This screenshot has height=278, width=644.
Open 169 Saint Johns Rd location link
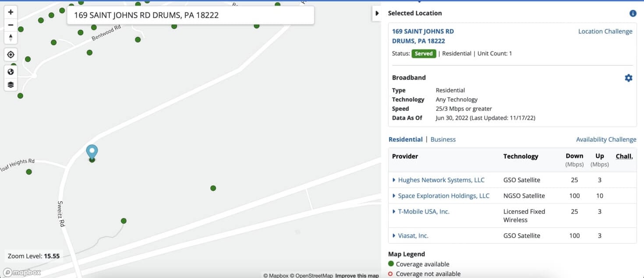[423, 36]
